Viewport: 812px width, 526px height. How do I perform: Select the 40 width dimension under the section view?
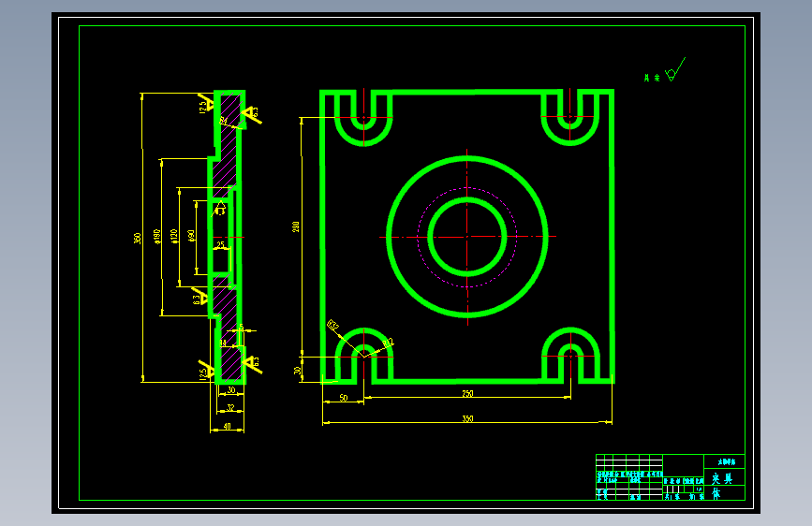(x=227, y=426)
